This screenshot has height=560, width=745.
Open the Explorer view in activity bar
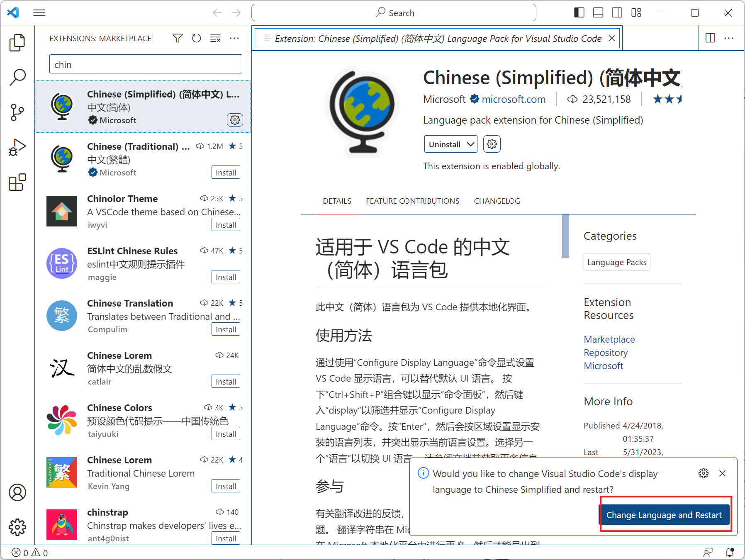(x=17, y=43)
